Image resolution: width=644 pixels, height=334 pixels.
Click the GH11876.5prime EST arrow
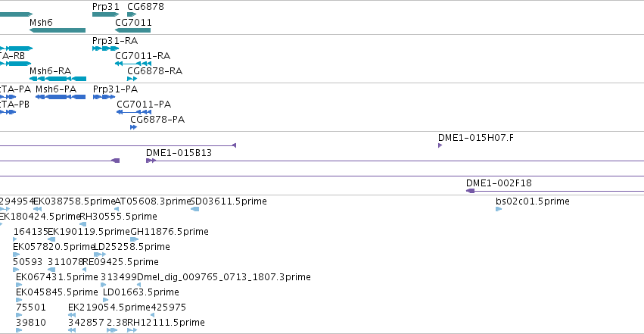click(134, 239)
